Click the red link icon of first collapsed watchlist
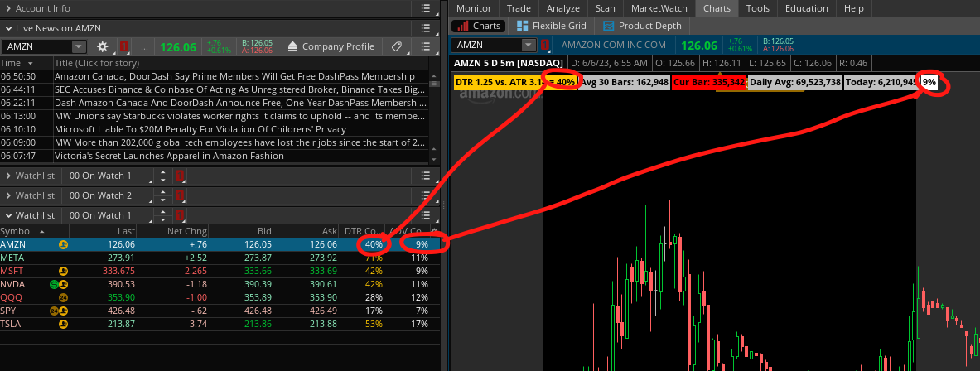This screenshot has width=980, height=371. [x=180, y=176]
